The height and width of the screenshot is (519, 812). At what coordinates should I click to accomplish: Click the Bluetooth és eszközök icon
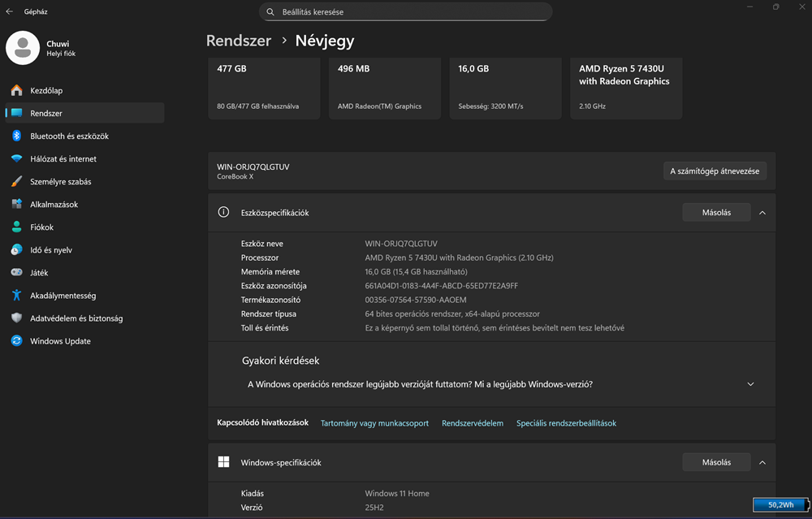point(16,136)
